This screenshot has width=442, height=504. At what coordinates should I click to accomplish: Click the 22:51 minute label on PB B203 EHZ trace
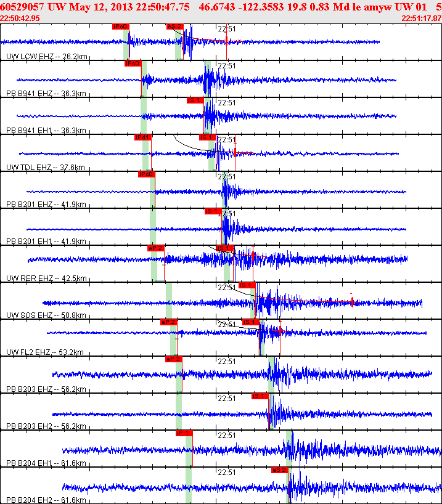[x=227, y=362]
